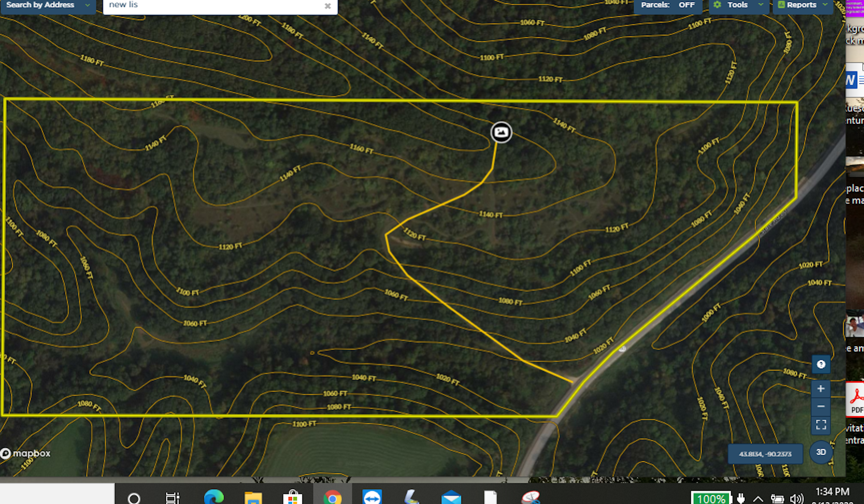This screenshot has height=504, width=864.
Task: Zoom out with the minus button
Action: coord(821,407)
